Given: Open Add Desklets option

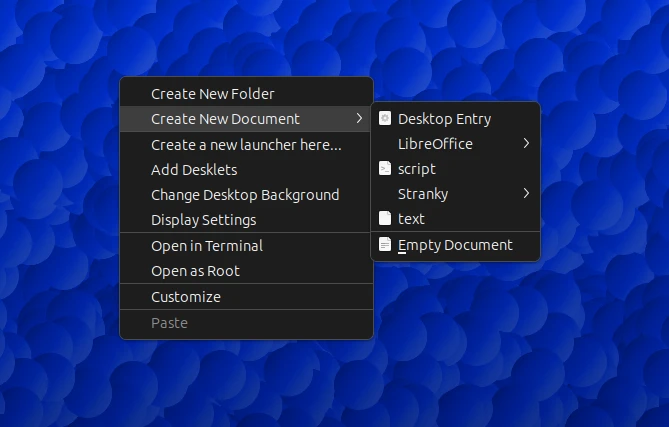Looking at the screenshot, I should pos(194,170).
